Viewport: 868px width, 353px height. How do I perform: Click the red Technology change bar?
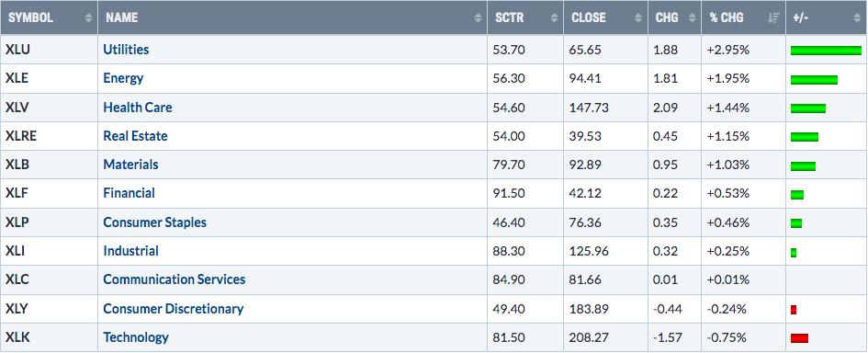799,338
